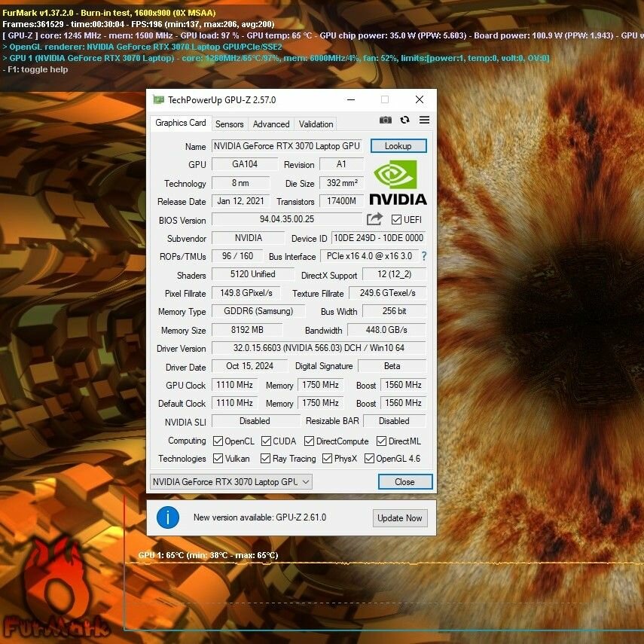Click the 149.8 GPixel/s value
The image size is (644, 644).
246,293
